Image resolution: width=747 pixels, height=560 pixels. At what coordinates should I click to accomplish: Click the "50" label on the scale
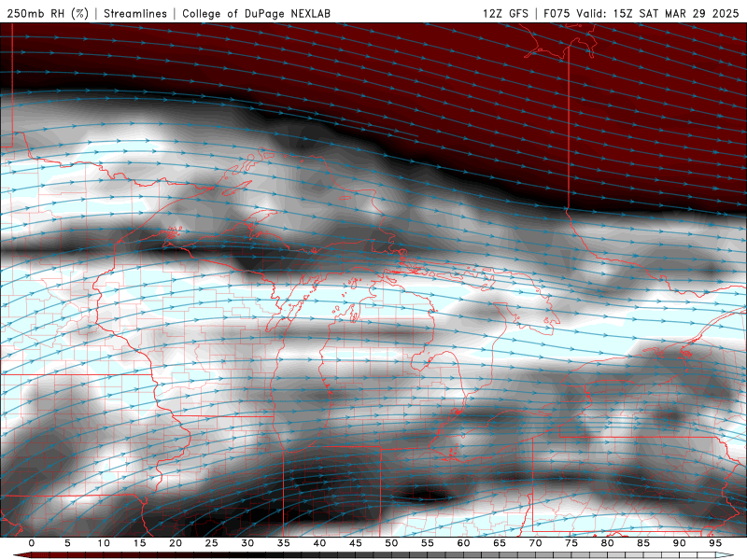pyautogui.click(x=391, y=543)
